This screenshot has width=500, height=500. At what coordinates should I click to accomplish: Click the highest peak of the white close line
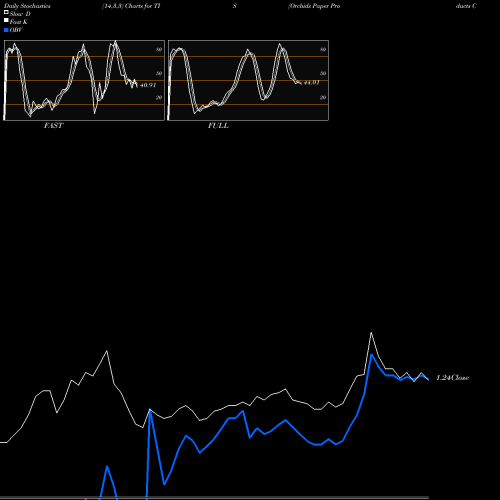point(371,333)
